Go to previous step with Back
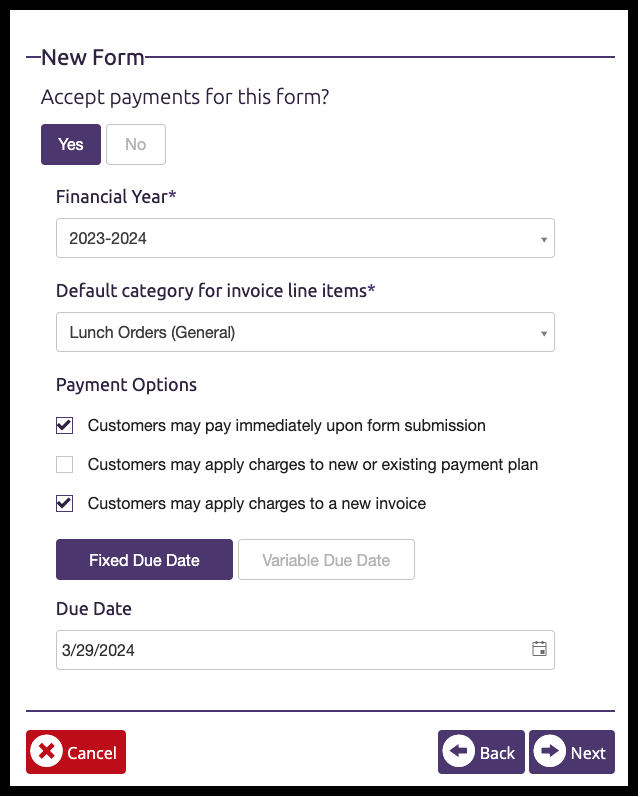641x797 pixels. [481, 752]
